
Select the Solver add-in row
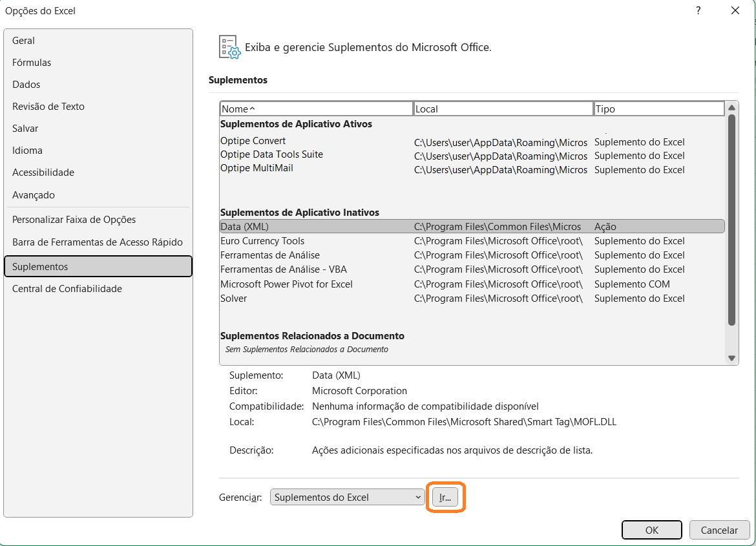(472, 298)
